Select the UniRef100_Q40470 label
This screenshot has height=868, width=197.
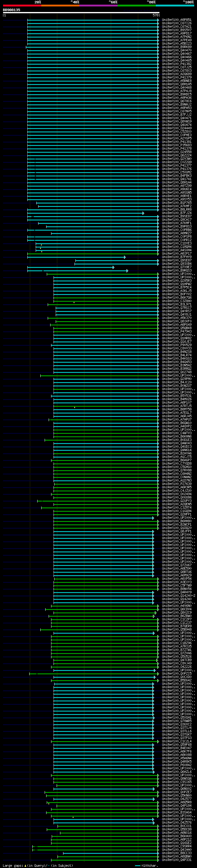176,50
